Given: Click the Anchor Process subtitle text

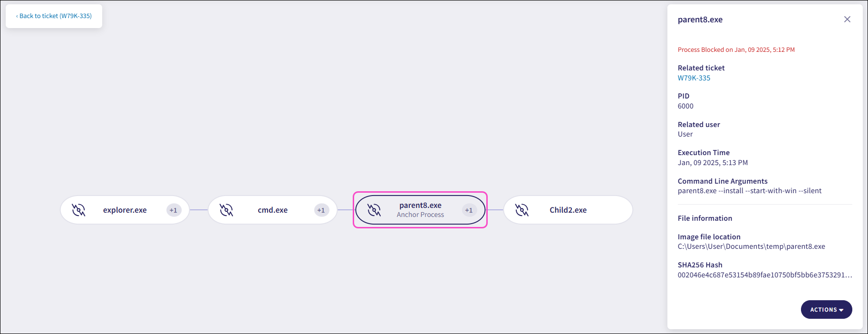Looking at the screenshot, I should click(420, 215).
